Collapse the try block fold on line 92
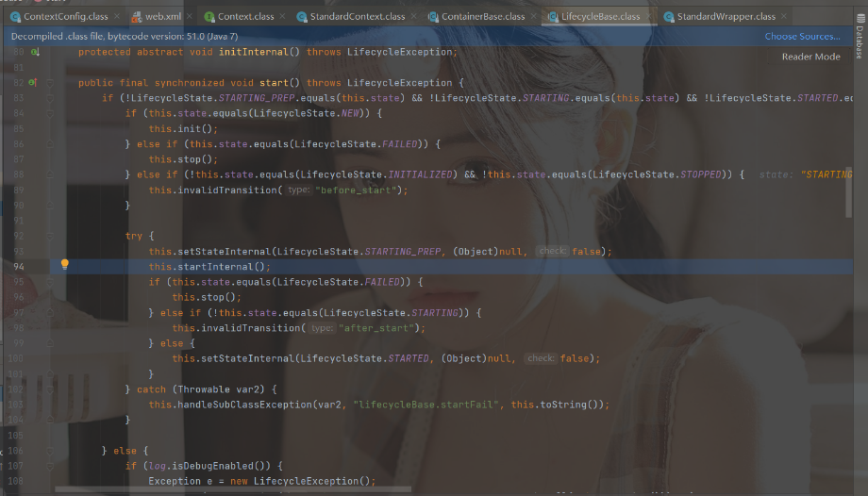Image resolution: width=868 pixels, height=496 pixels. pyautogui.click(x=50, y=237)
